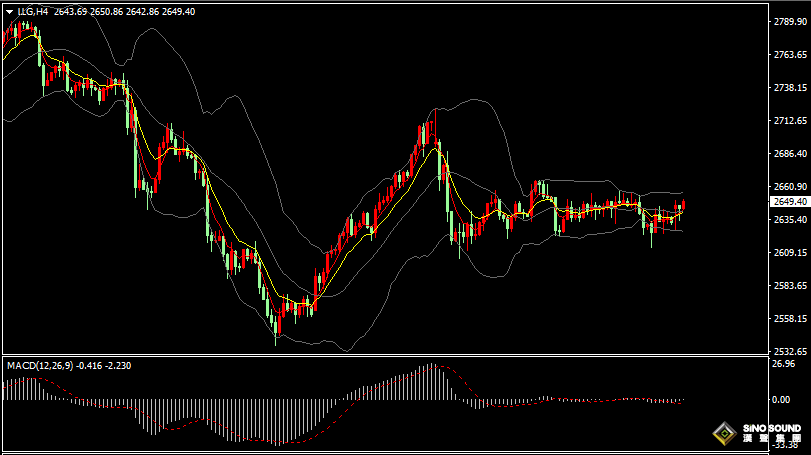
Task: Click the 2609.15 price axis label
Action: tap(790, 252)
